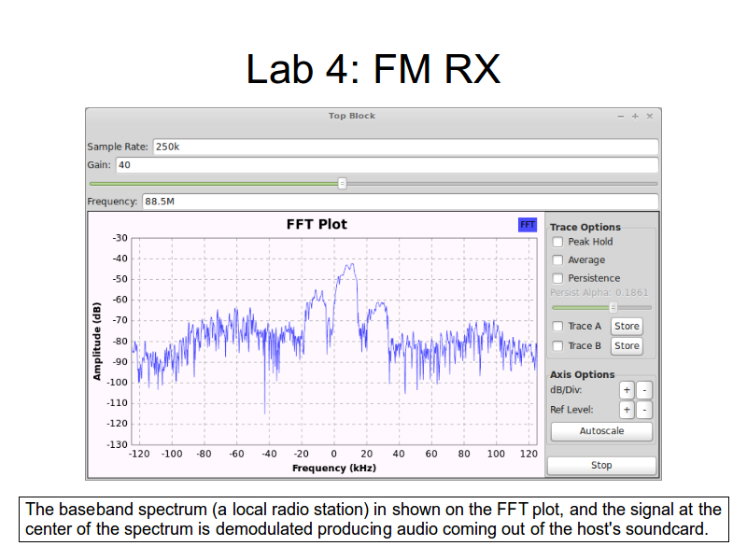747x560 pixels.
Task: Click the Gain slider handle
Action: click(x=342, y=184)
